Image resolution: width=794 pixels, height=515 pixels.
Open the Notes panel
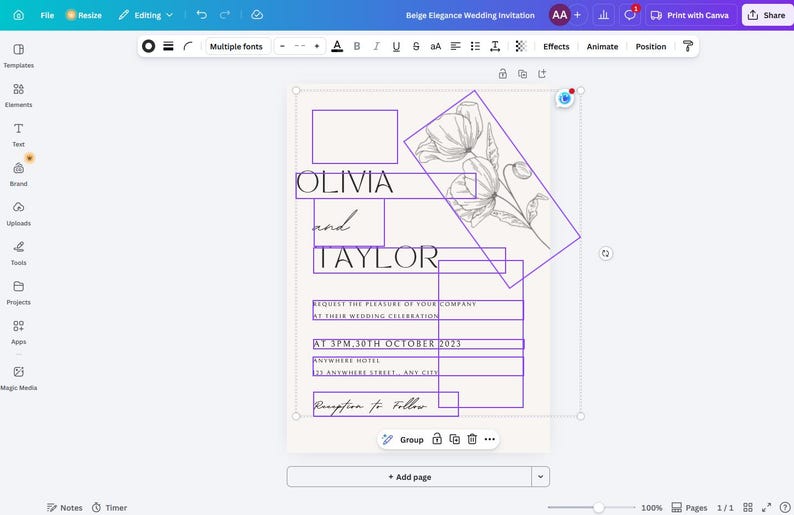pos(64,507)
